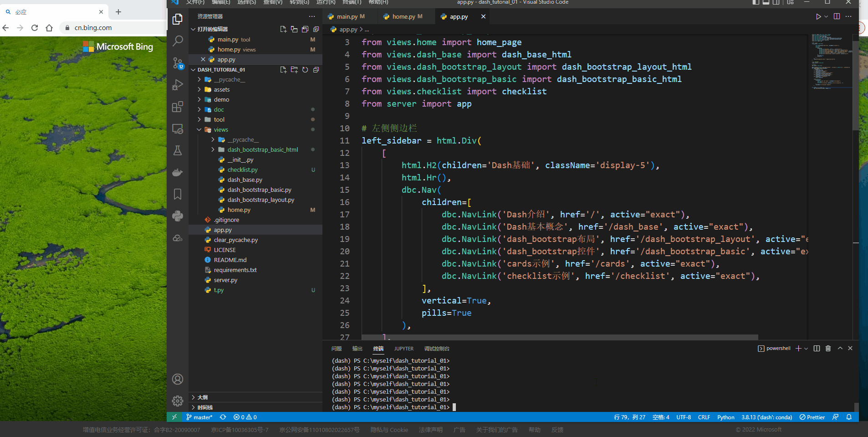Viewport: 868px width, 437px height.
Task: Open Source Control view with badge
Action: [178, 63]
